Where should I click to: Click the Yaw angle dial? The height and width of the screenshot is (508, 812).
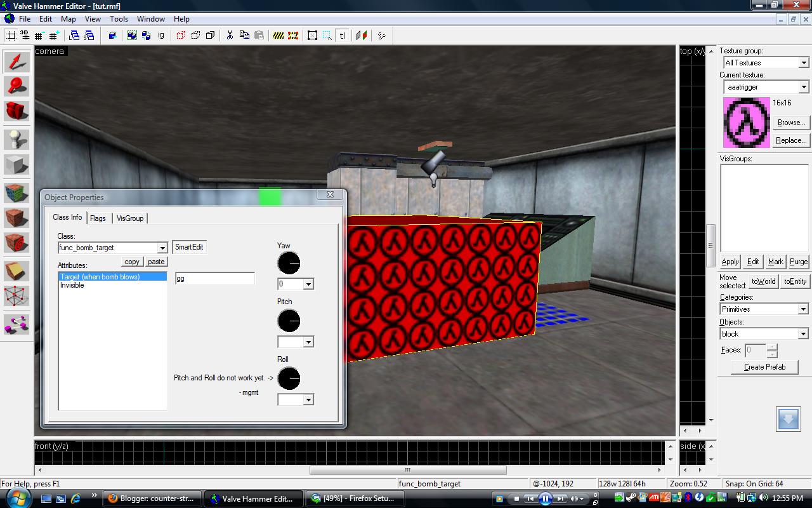click(x=289, y=263)
